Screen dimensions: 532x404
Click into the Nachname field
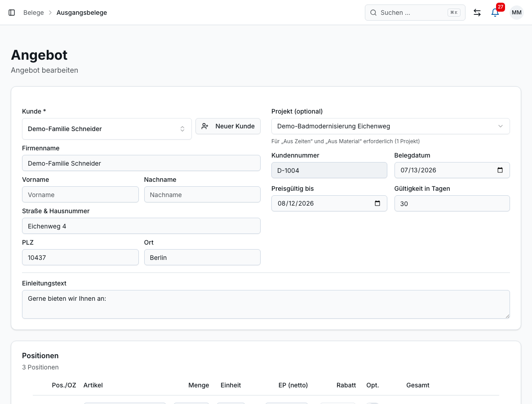(x=202, y=194)
